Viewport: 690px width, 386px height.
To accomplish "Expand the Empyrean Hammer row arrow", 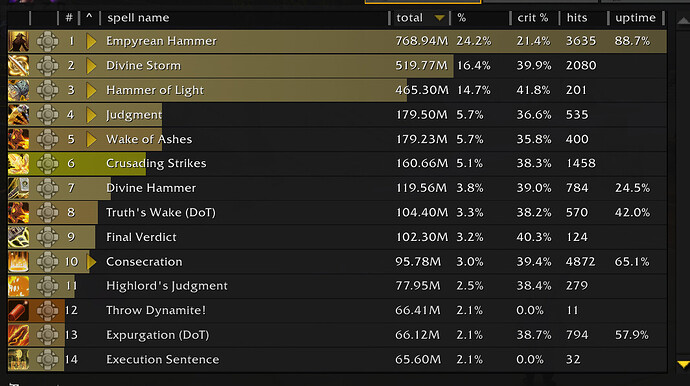I will click(x=92, y=41).
